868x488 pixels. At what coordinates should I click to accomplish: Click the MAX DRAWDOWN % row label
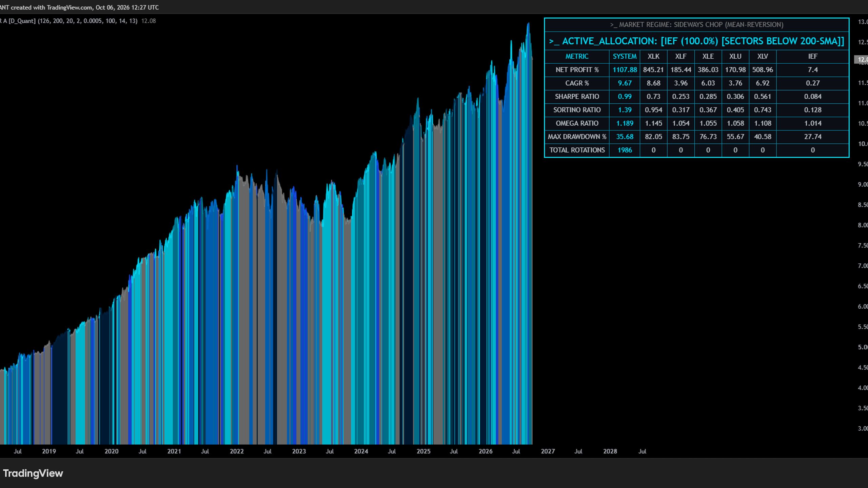pos(577,137)
